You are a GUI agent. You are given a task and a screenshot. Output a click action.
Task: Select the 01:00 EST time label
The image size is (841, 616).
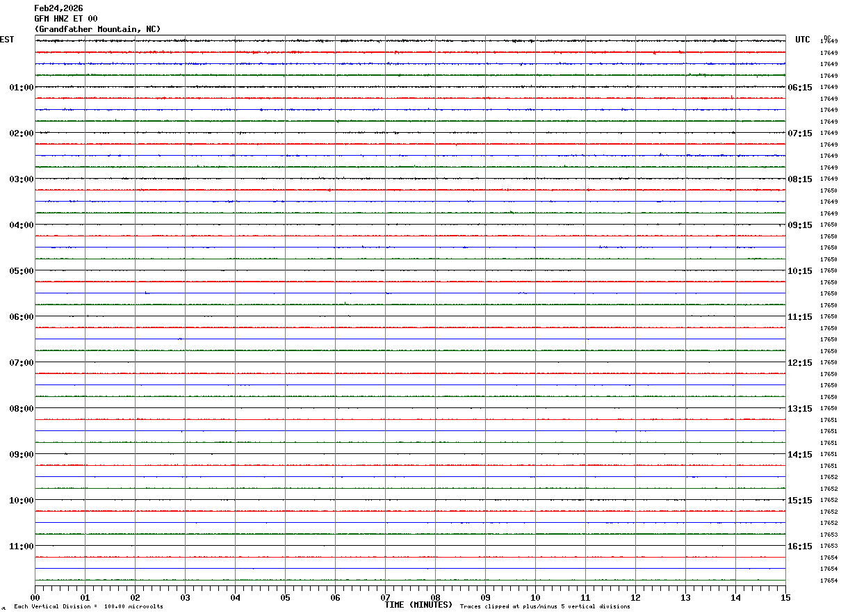pos(22,87)
